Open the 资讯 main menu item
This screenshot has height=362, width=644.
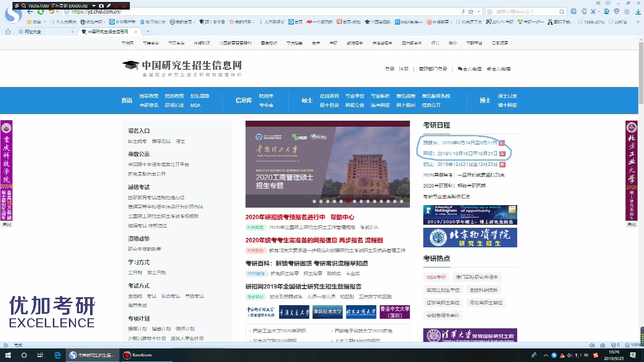click(127, 101)
